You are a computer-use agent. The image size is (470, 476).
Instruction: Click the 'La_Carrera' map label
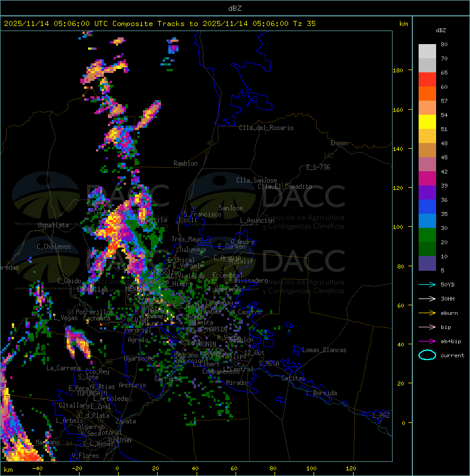click(x=63, y=368)
